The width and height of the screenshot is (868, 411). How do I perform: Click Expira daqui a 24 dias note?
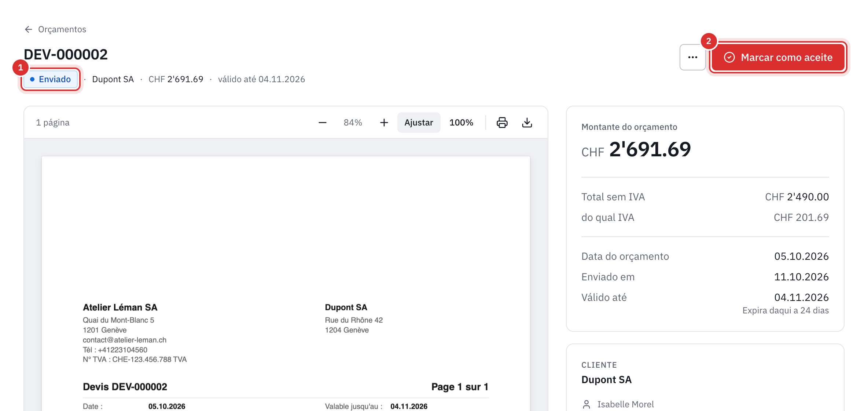[x=786, y=310]
